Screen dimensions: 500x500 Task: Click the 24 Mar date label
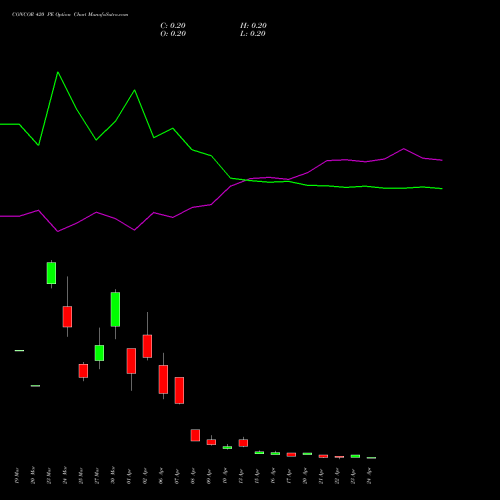pos(65,476)
